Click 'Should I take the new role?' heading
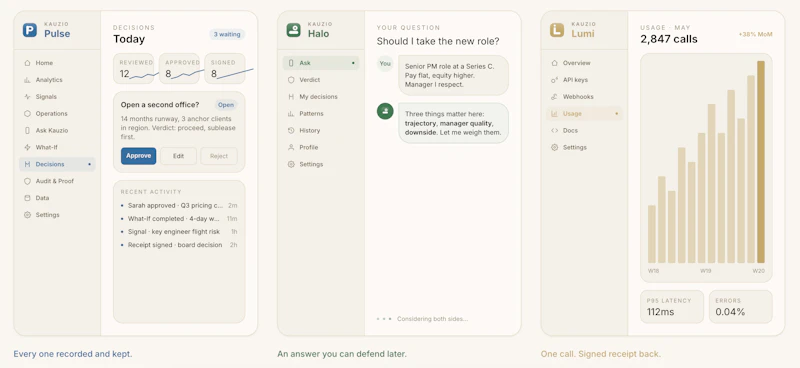This screenshot has width=800, height=368. [x=438, y=41]
